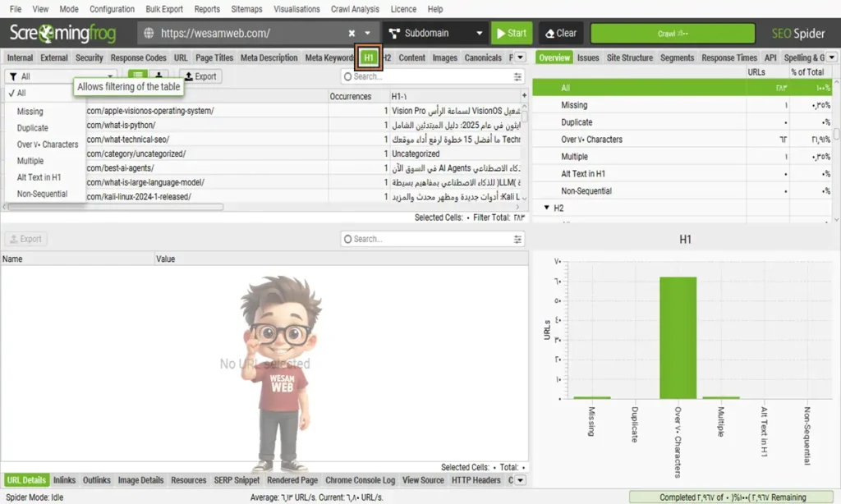Screen dimensions: 841x504
Task: Collapse the H2 section in Overview
Action: [x=547, y=208]
